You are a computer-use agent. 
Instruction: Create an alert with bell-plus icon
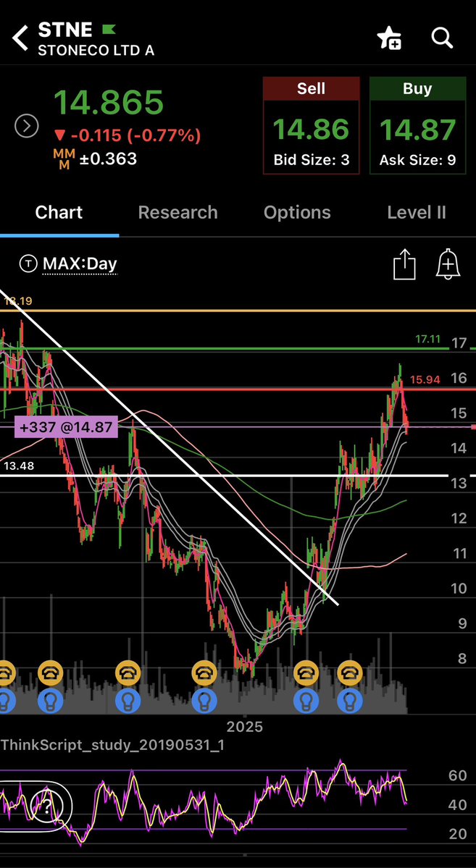(x=448, y=264)
